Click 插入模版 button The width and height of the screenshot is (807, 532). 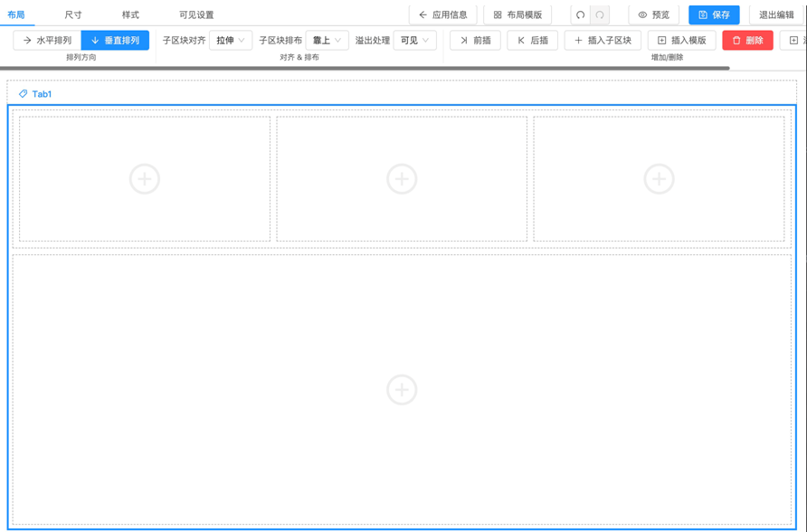coord(681,40)
